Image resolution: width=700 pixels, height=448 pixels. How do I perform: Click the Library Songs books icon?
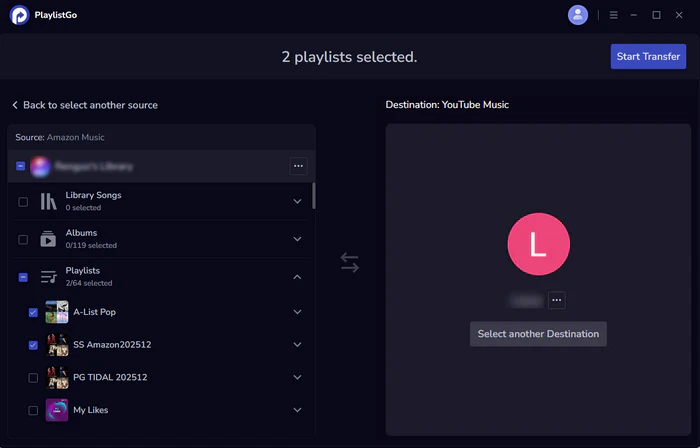tap(48, 202)
